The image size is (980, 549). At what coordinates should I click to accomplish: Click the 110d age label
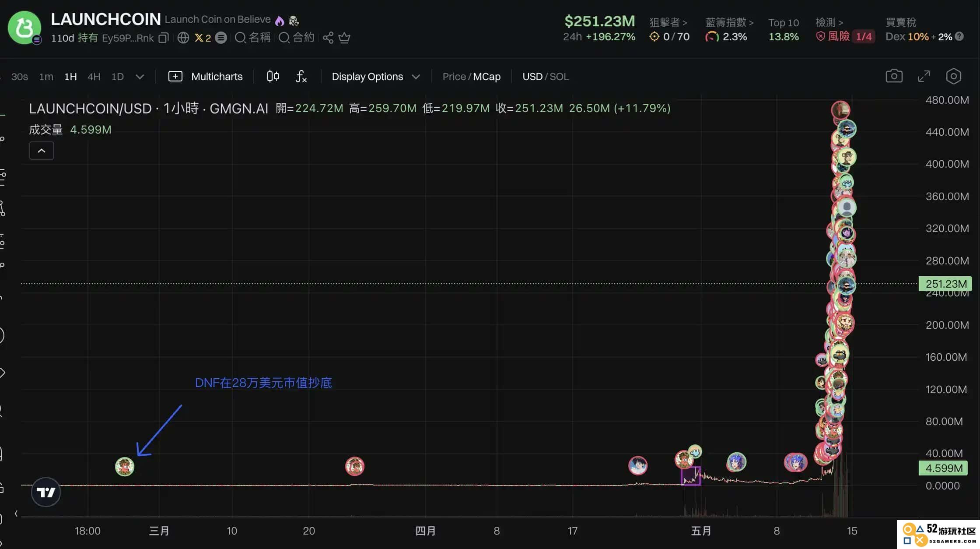(63, 38)
